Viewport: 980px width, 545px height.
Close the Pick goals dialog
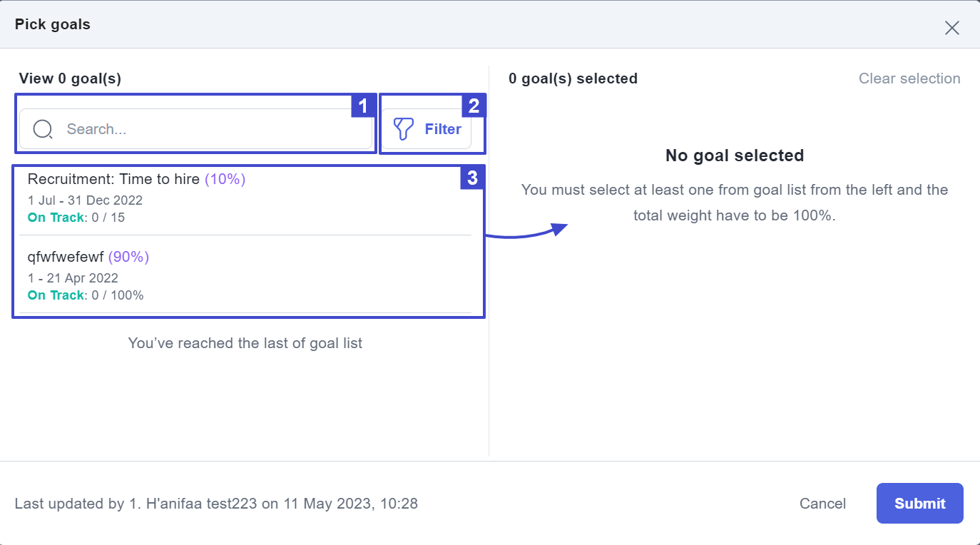951,28
